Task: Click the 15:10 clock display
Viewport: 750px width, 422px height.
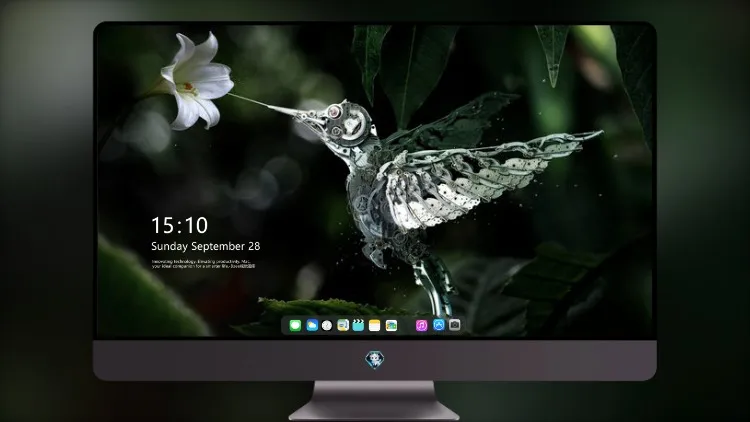Action: [x=179, y=225]
